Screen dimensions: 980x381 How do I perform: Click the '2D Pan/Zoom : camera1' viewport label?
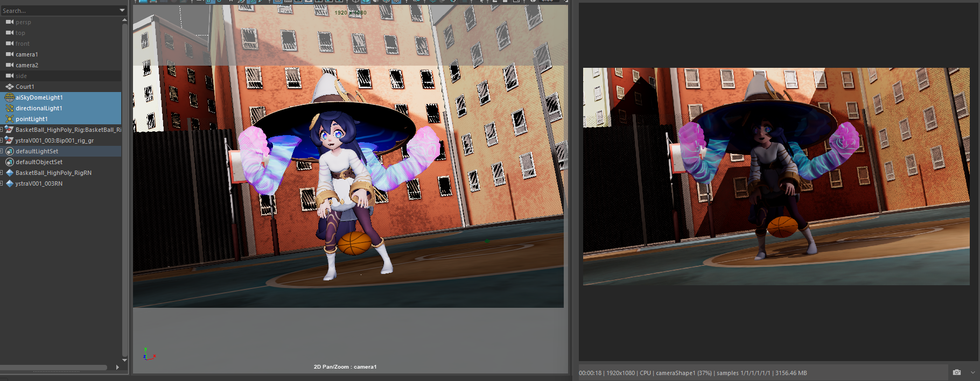click(345, 367)
